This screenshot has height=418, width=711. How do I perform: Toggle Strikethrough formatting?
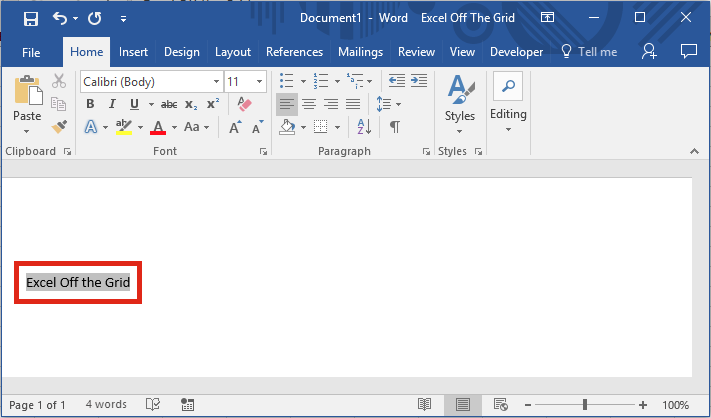click(x=169, y=105)
